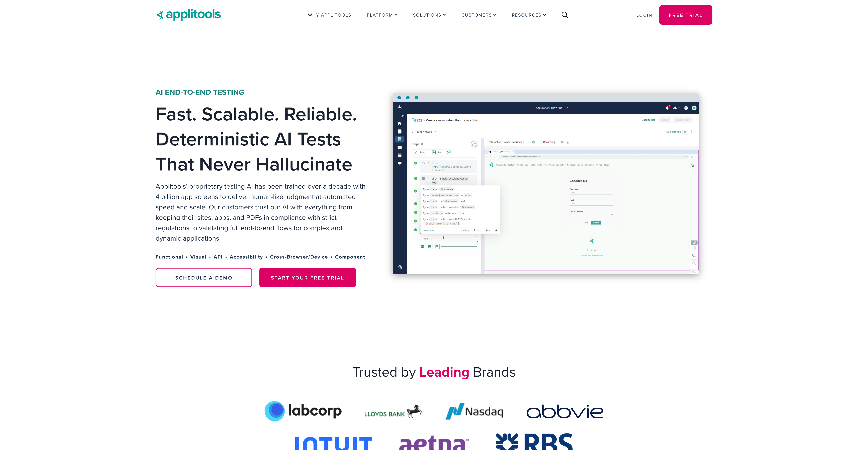Open the Customers dropdown menu

coord(478,15)
